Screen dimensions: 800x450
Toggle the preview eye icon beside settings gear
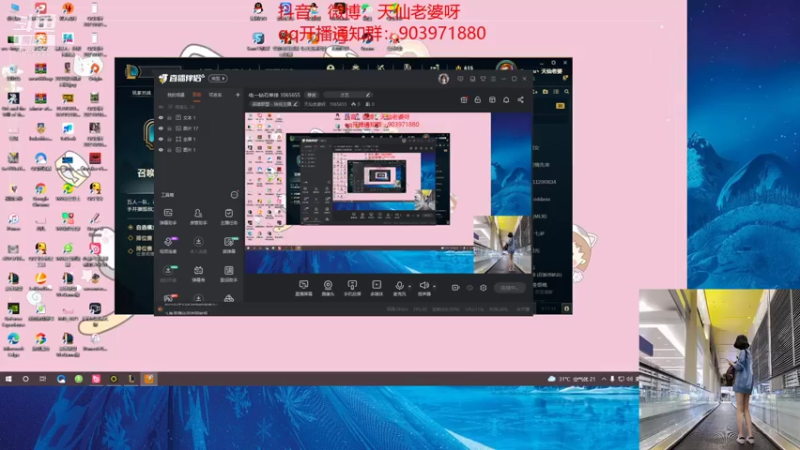coord(469,288)
